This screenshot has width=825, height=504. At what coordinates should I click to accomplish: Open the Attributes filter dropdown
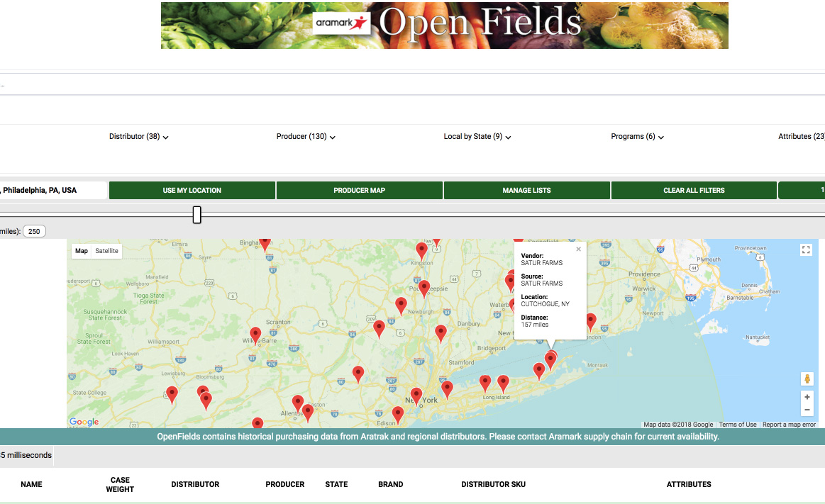tap(802, 137)
